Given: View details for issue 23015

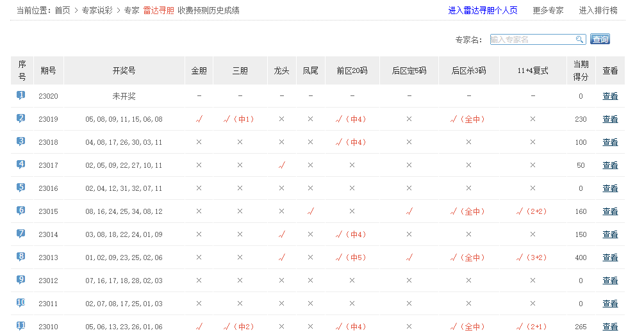Looking at the screenshot, I should pos(610,211).
